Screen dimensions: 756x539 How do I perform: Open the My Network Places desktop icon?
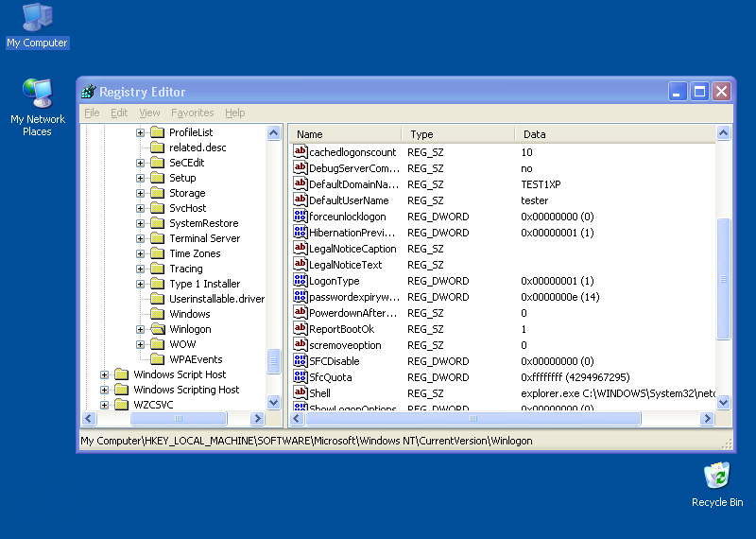(37, 107)
